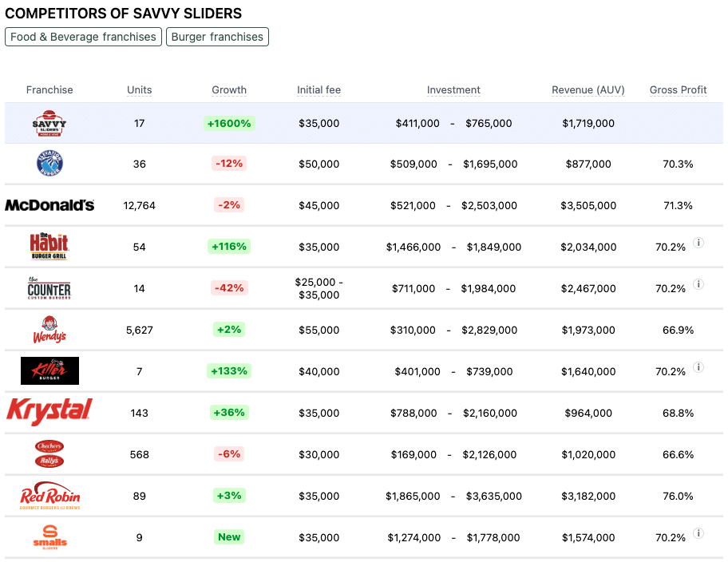Click the Revenue (AUV) column header
Viewport: 728px width, 570px height.
588,89
